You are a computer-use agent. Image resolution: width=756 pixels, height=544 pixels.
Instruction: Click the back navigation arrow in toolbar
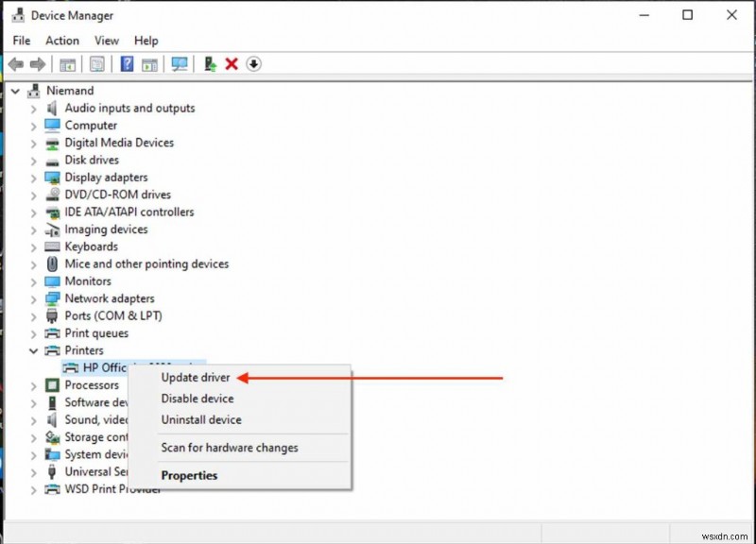[16, 63]
